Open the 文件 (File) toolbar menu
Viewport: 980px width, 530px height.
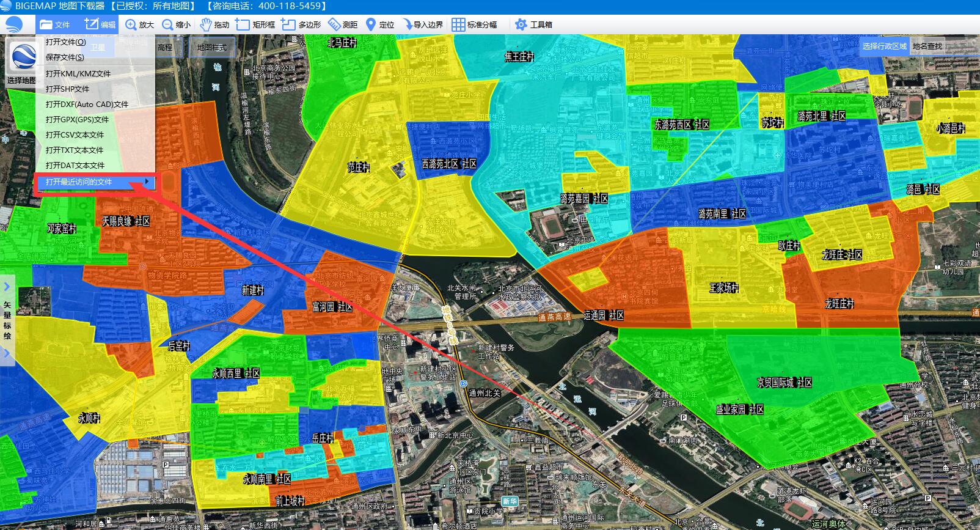point(55,24)
